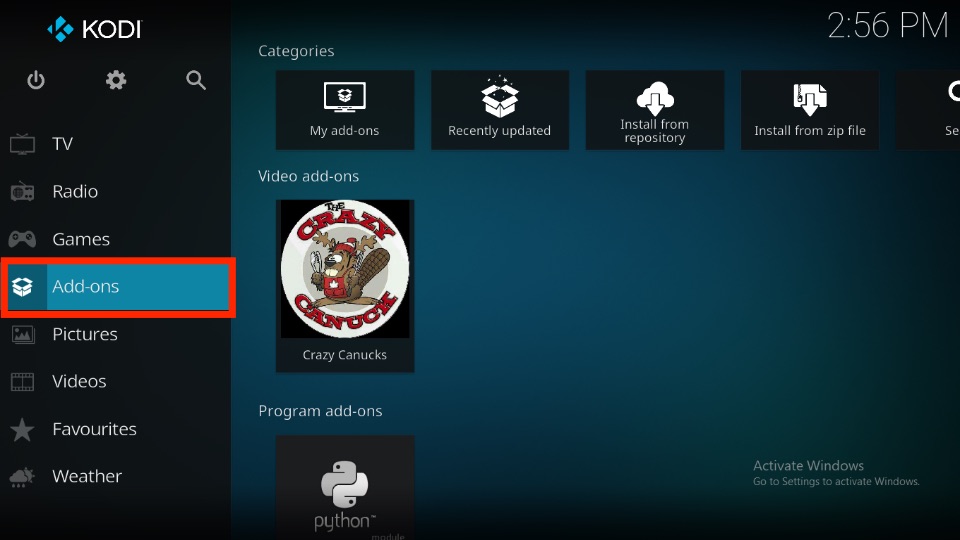Select the Pictures menu item
The width and height of the screenshot is (960, 540).
click(116, 334)
